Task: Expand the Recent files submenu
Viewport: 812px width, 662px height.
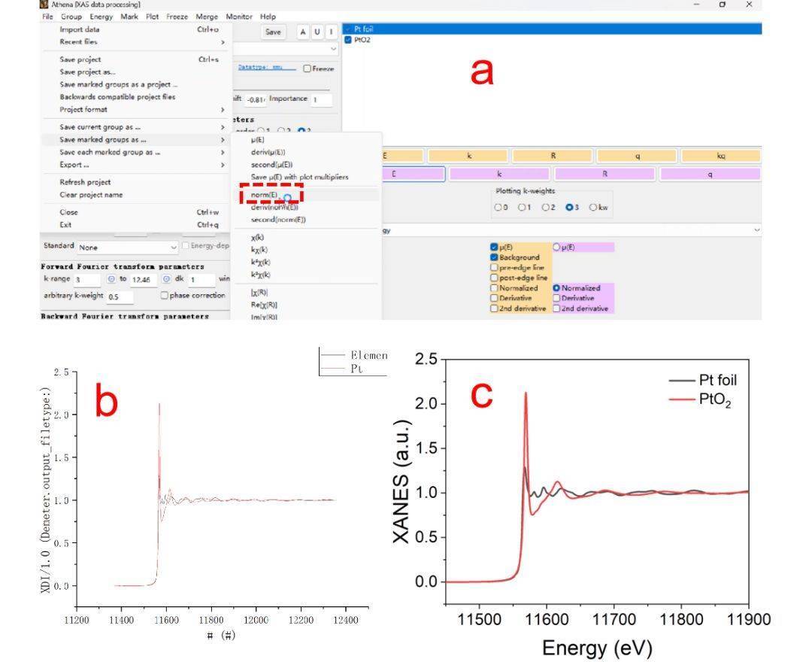Action: pos(134,42)
